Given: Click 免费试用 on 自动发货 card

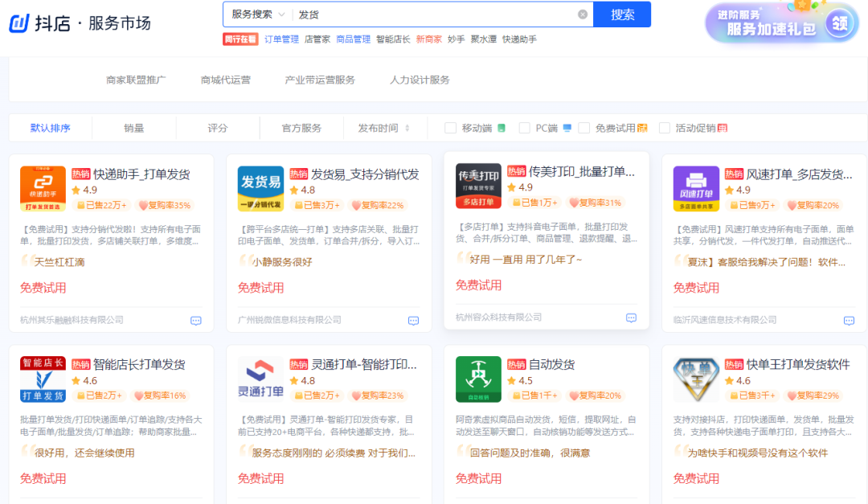Looking at the screenshot, I should 478,478.
